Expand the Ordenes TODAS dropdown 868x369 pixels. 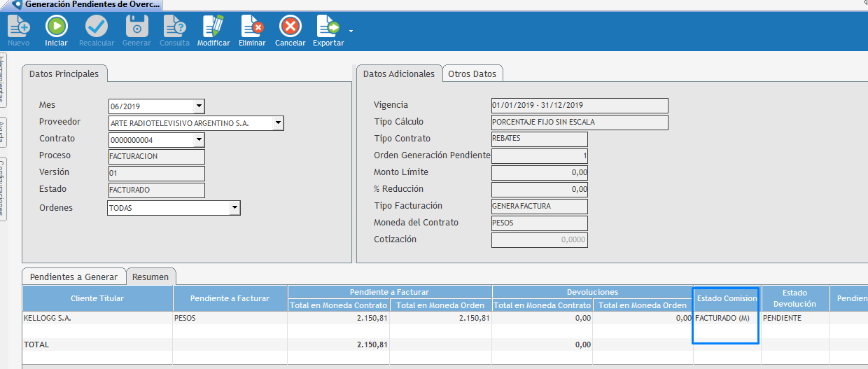[234, 208]
